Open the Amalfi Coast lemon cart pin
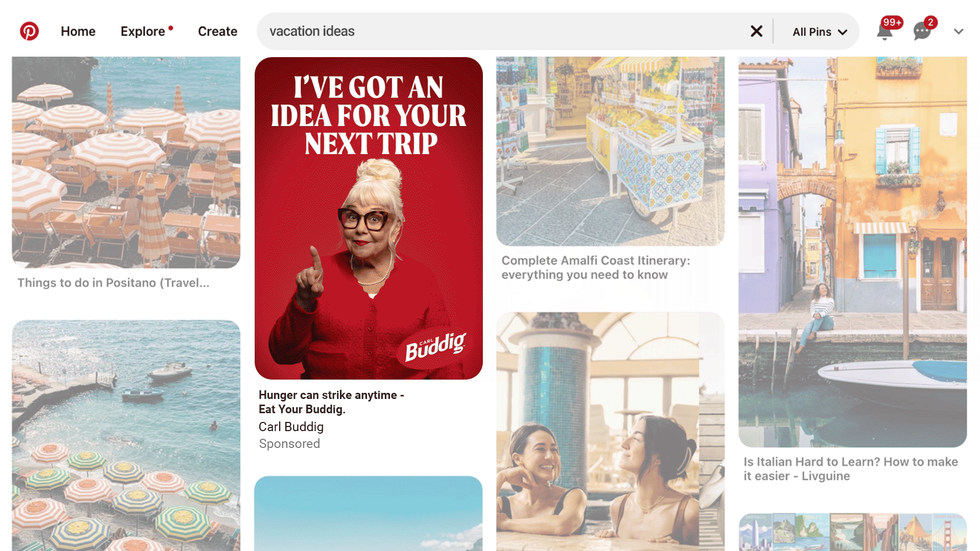 pyautogui.click(x=610, y=151)
